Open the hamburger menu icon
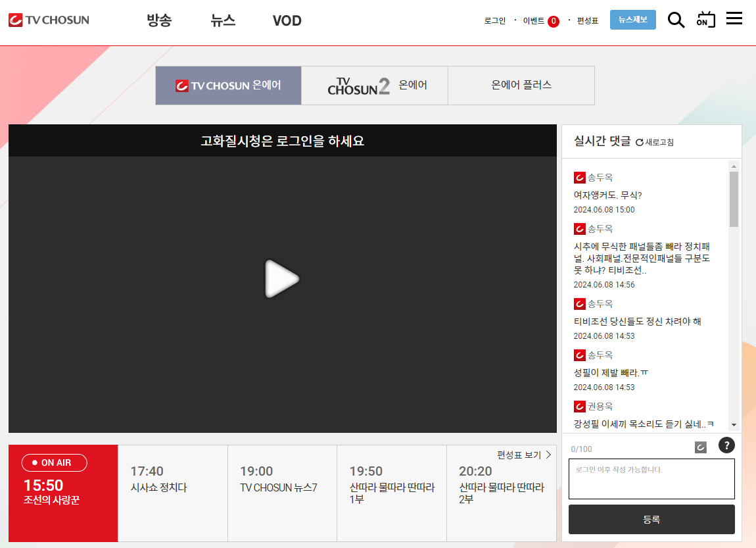The width and height of the screenshot is (756, 548). [x=734, y=18]
